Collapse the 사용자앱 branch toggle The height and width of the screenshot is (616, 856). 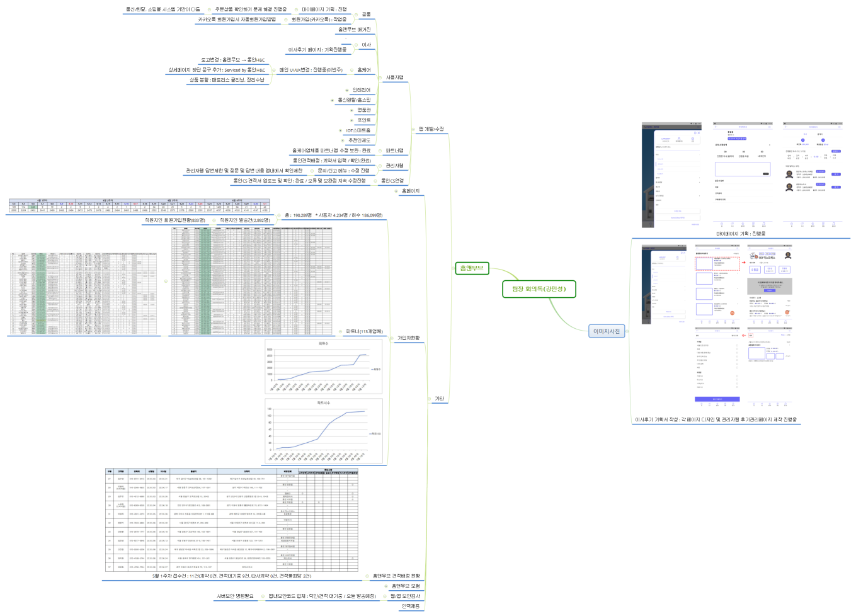[380, 78]
